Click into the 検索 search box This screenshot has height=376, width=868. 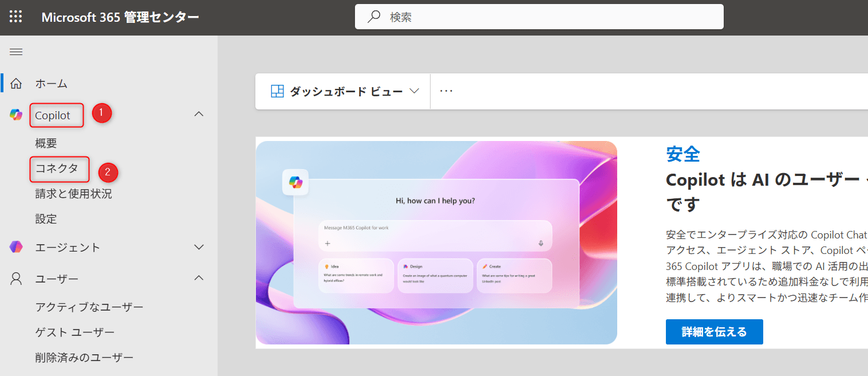click(539, 17)
